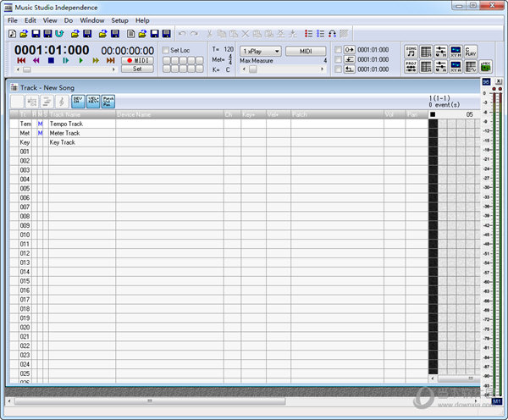Click the blue numbered list icon

[x=320, y=33]
